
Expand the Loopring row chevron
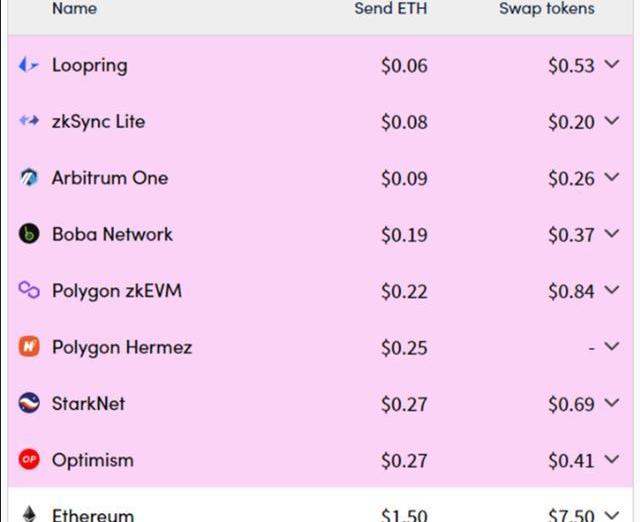pos(612,65)
